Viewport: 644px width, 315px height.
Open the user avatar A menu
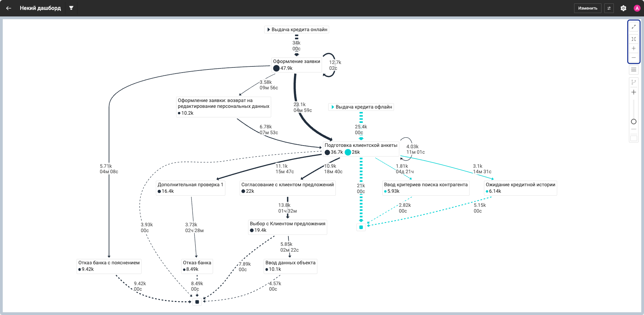[637, 8]
